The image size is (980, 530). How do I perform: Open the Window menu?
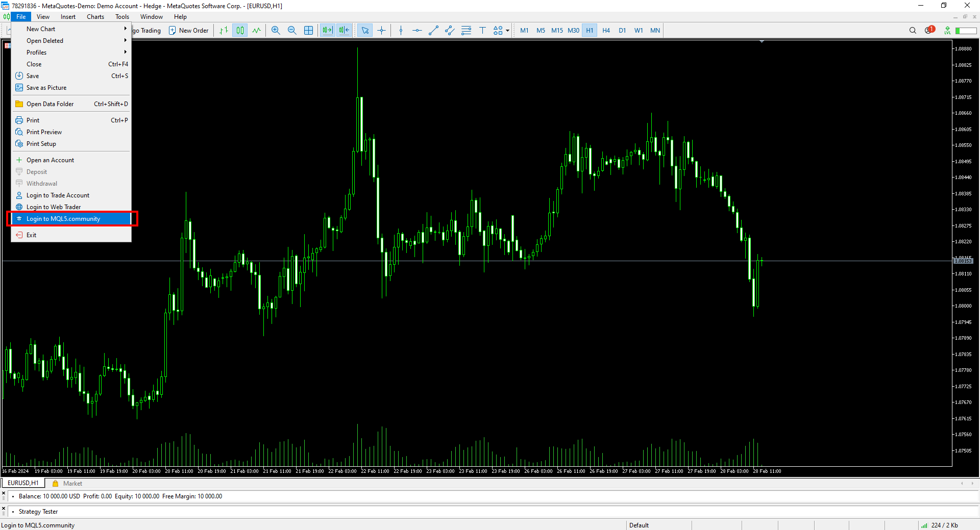click(x=152, y=17)
